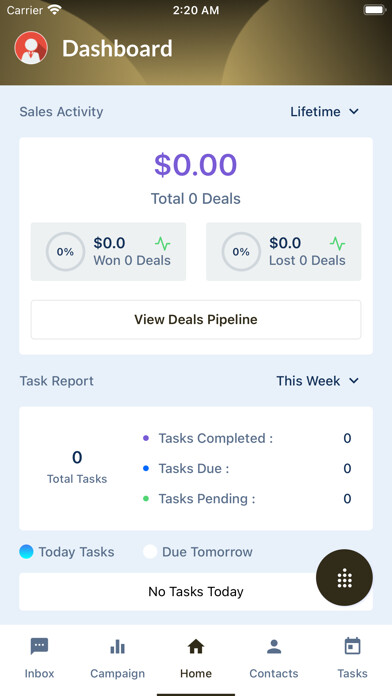Tap the Lost deals 0% progress ring
Viewport: 392px width, 696px height.
[241, 252]
